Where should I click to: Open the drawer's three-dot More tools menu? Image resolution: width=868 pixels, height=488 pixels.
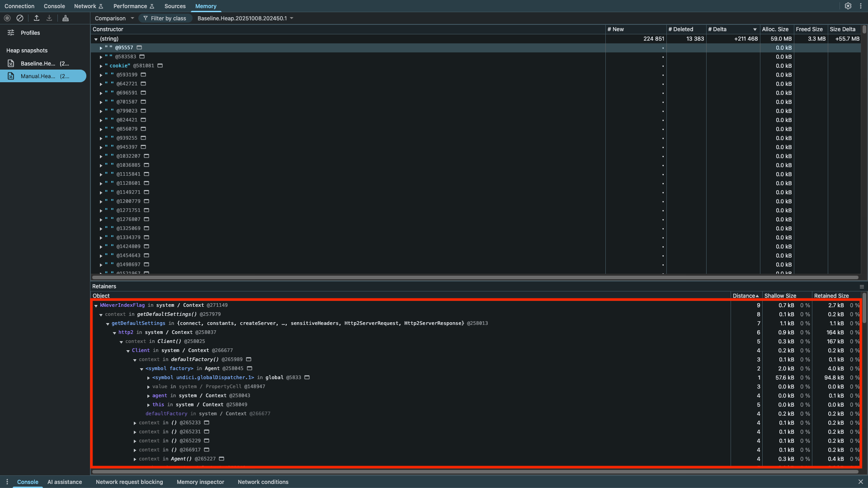(x=7, y=482)
